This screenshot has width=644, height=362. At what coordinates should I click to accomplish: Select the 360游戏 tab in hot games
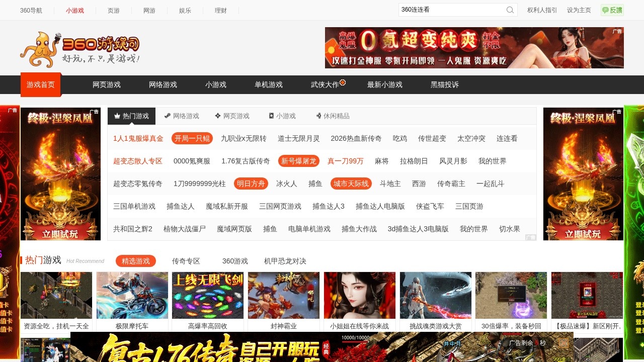pyautogui.click(x=235, y=261)
